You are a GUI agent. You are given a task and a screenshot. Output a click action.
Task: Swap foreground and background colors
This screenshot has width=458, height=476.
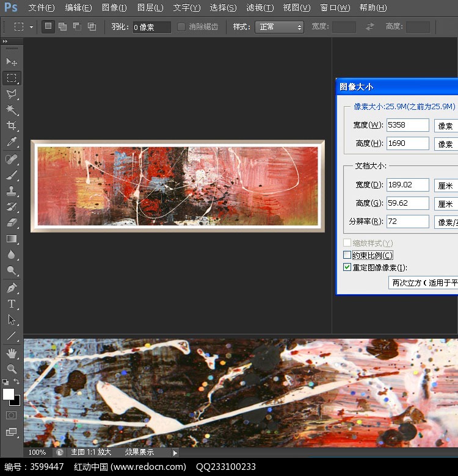(16, 381)
